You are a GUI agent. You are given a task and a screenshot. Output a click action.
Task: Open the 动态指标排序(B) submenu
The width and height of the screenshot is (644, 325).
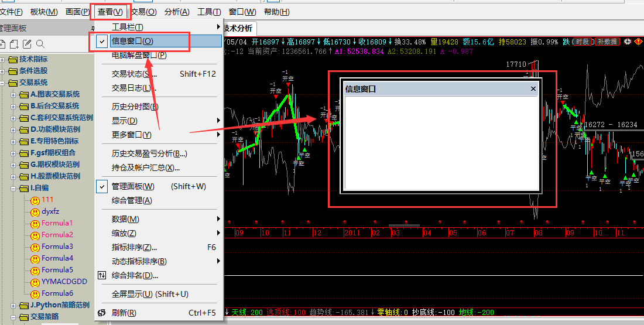[x=160, y=261]
